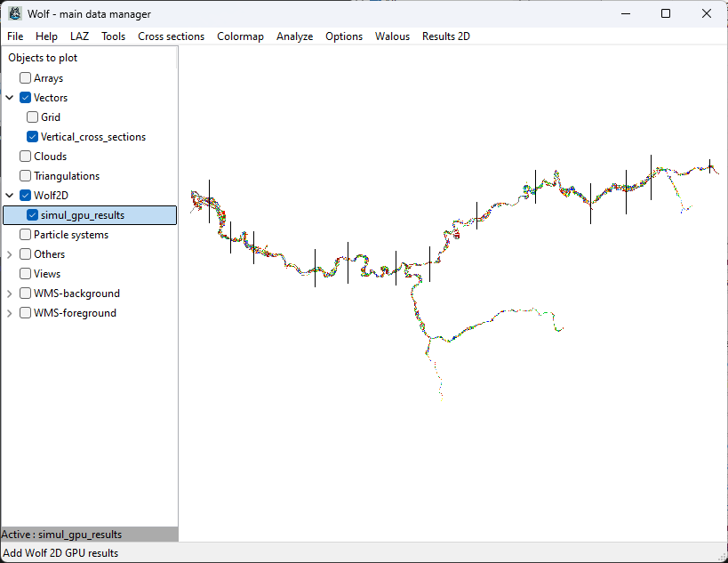This screenshot has height=563, width=728.
Task: Open the Cross sections menu
Action: point(171,36)
